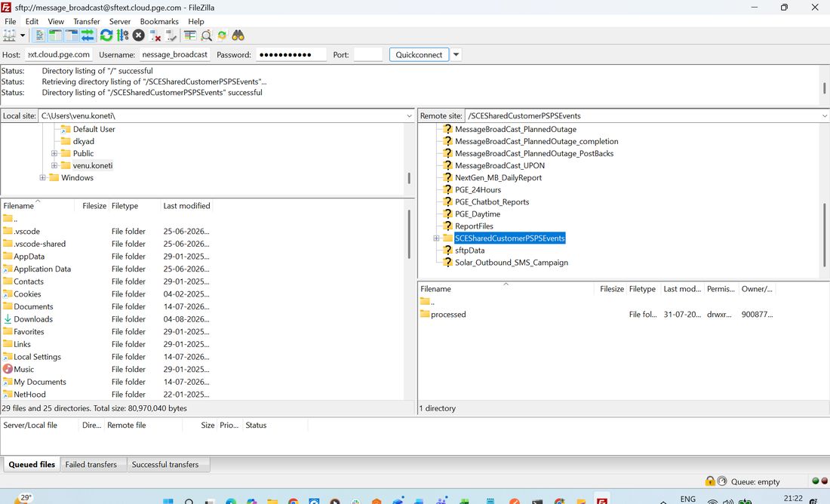Viewport: 830px width, 504px height.
Task: Open the Server menu
Action: point(120,21)
